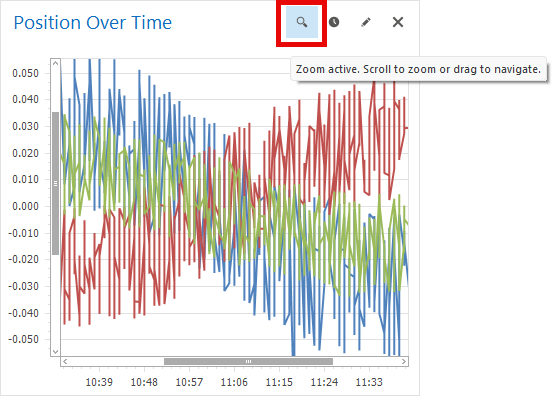Click horizontal scrollbar right arrow
The height and width of the screenshot is (396, 554).
404,361
